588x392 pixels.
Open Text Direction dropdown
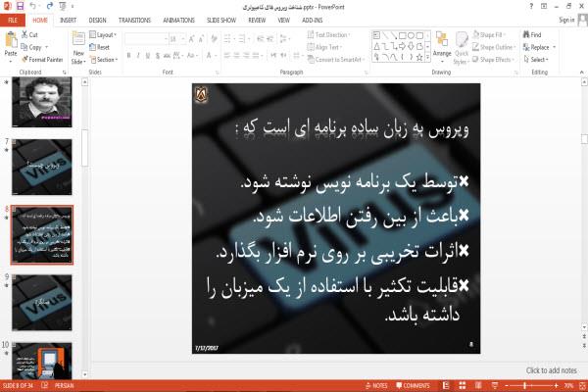pos(329,35)
